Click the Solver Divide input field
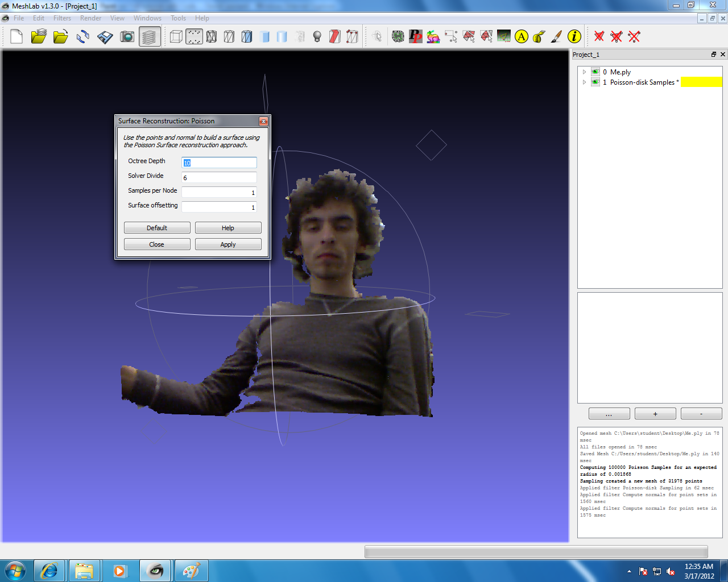 coord(219,178)
